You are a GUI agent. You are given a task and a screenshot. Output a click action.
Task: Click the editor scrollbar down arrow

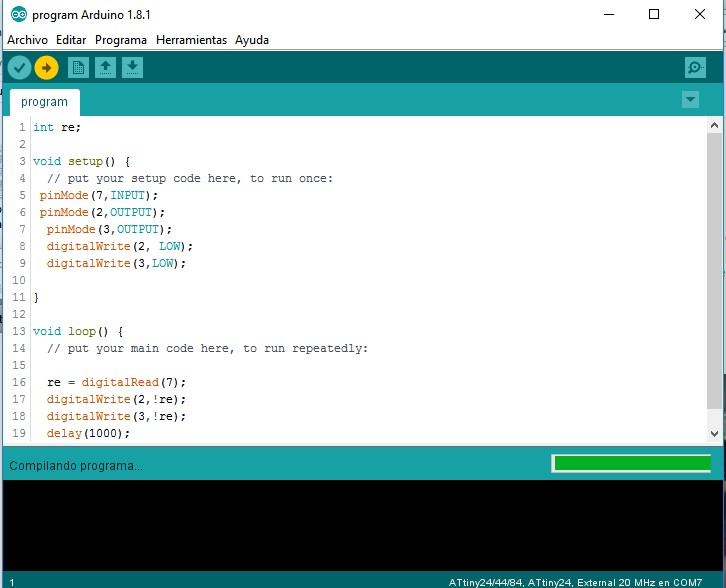tap(714, 434)
